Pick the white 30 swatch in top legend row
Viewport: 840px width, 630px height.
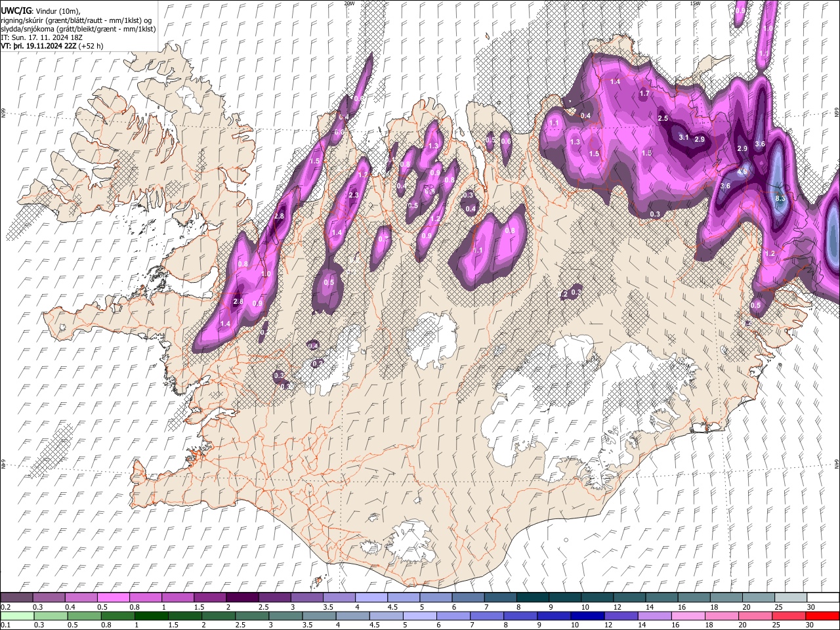[x=823, y=598]
